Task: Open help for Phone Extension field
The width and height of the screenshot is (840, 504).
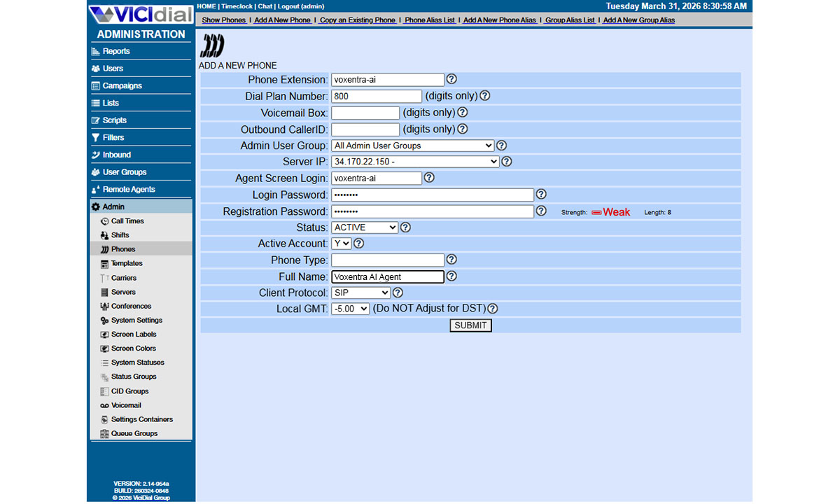Action: pos(451,79)
